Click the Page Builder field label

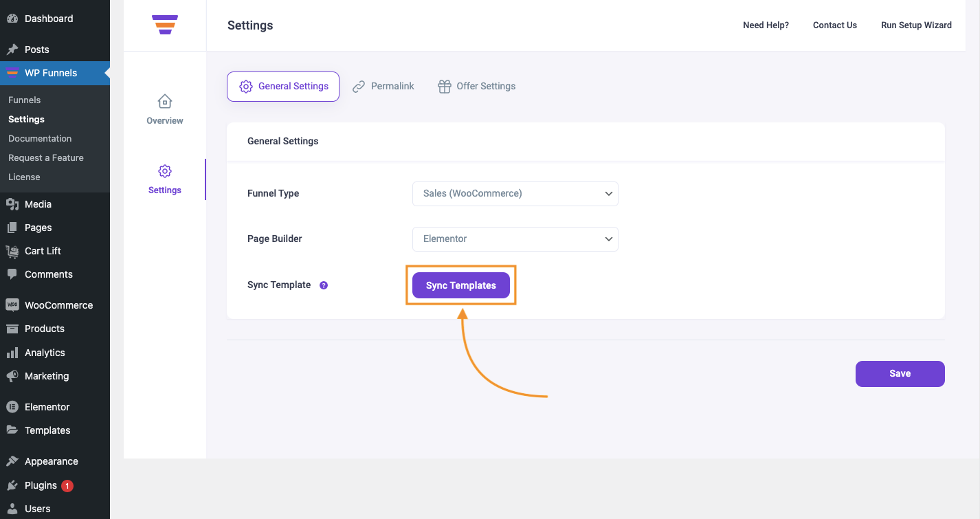[275, 239]
